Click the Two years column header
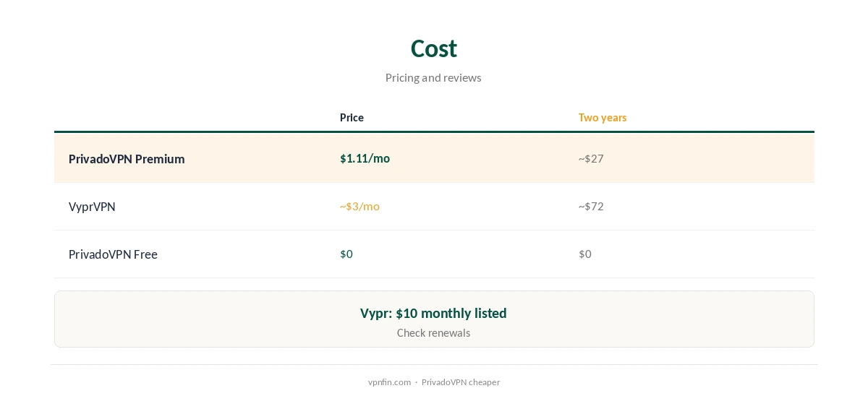Screen dimensions: 868x396 [603, 118]
